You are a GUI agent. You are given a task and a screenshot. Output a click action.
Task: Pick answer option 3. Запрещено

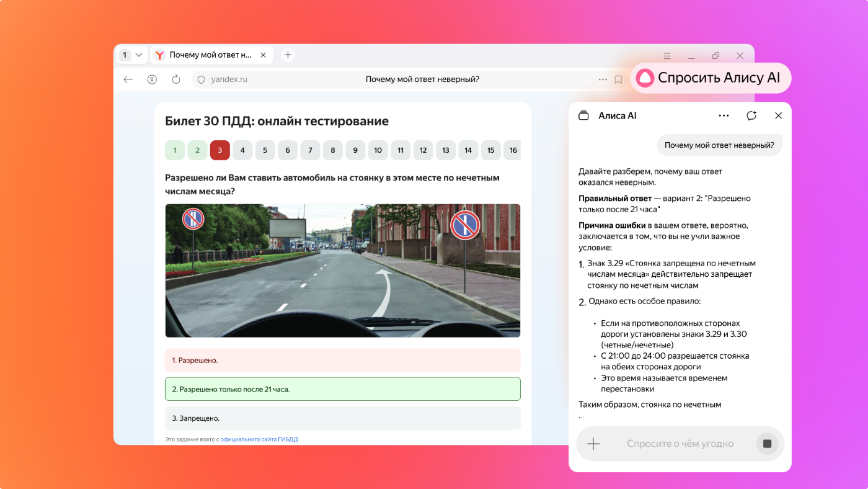click(x=342, y=418)
